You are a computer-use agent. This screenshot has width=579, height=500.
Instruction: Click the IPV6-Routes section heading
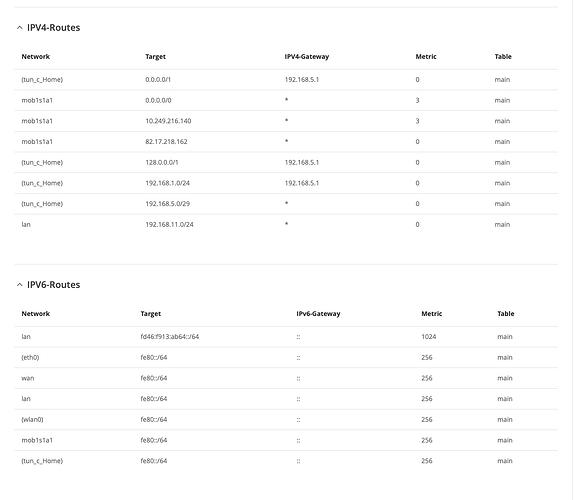54,285
